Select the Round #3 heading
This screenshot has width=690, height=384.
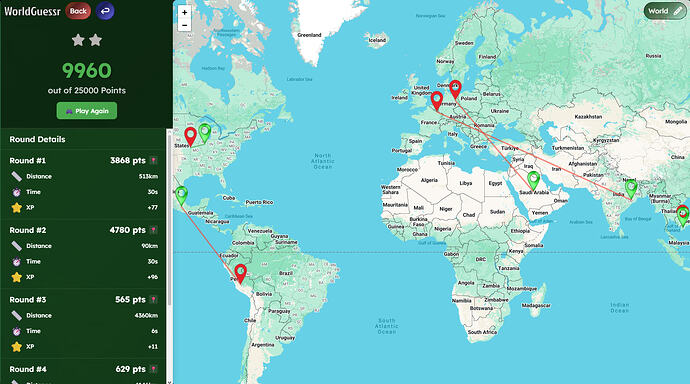point(28,300)
